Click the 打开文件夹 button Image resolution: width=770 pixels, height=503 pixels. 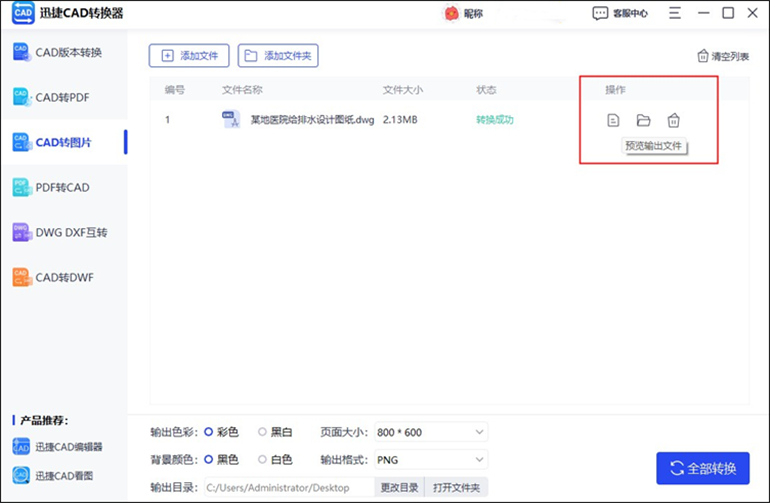456,487
